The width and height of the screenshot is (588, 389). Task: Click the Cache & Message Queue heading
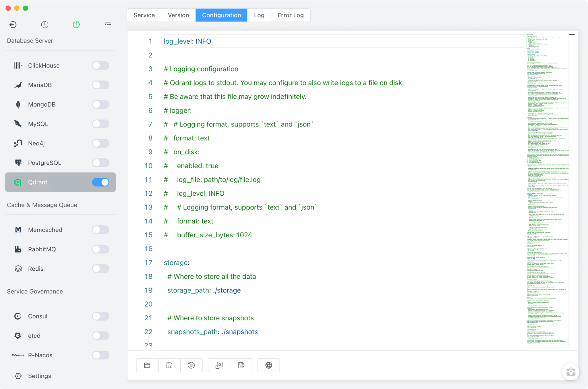coord(42,205)
